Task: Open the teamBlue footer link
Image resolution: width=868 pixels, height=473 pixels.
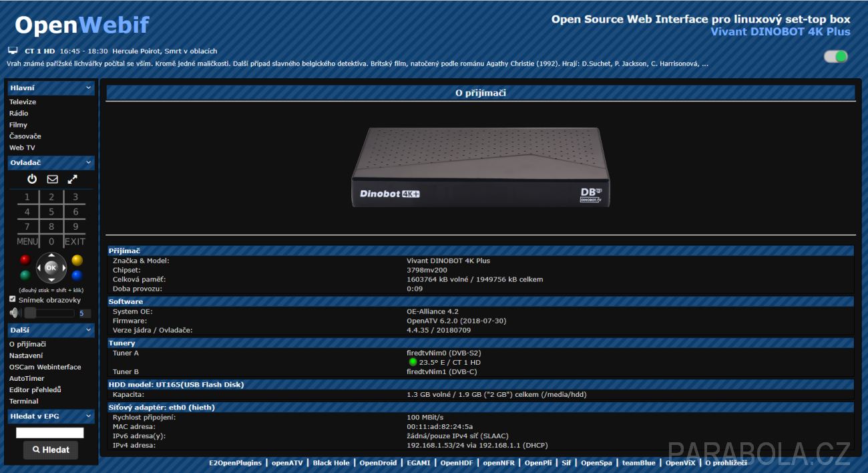Action: pos(639,462)
